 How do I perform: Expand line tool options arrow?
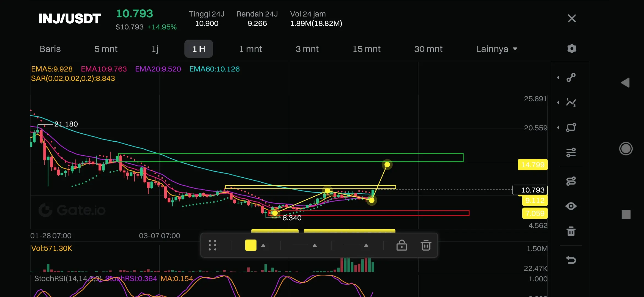coord(558,78)
